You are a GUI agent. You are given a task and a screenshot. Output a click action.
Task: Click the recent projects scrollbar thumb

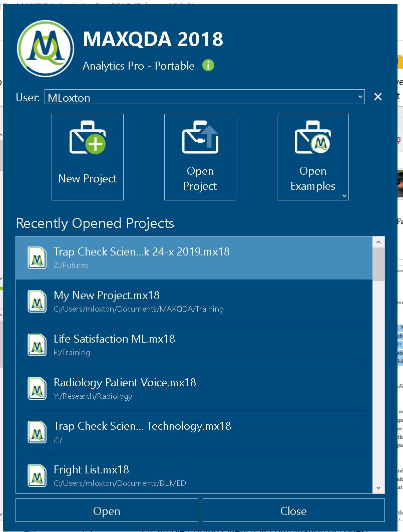[x=378, y=264]
